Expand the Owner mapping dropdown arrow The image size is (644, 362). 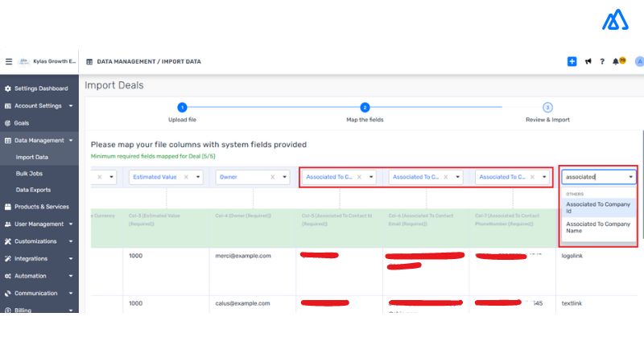(x=284, y=177)
